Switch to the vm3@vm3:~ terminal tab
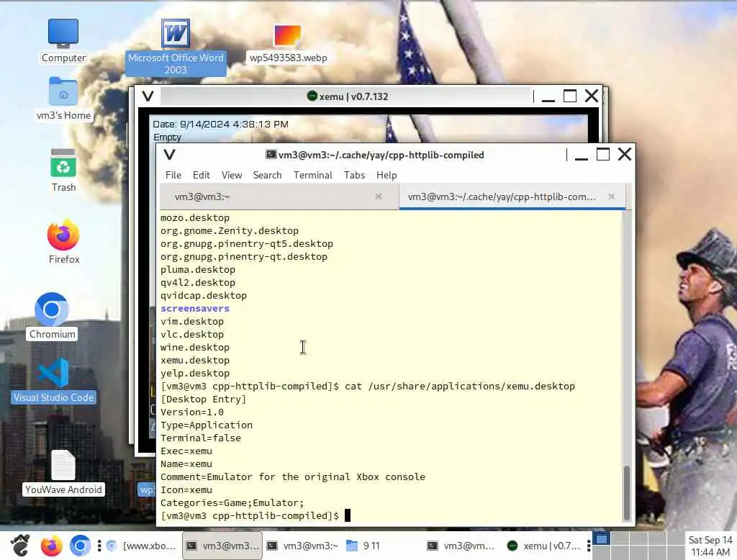This screenshot has height=560, width=737. click(279, 197)
